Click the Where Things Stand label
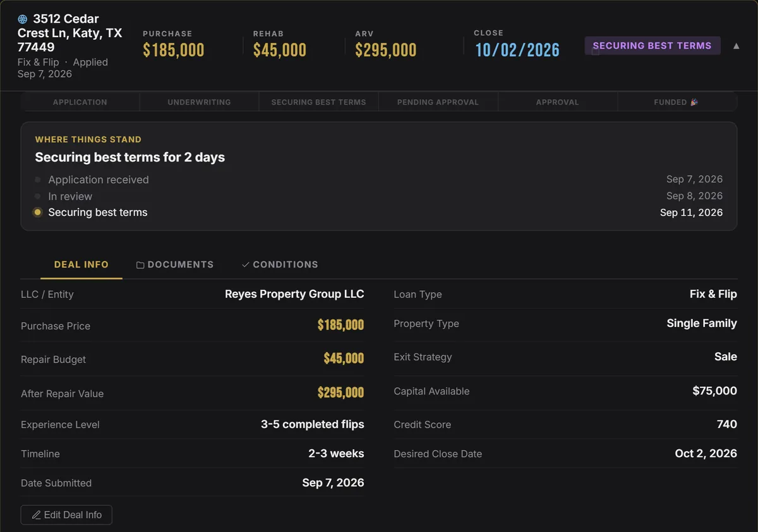This screenshot has width=758, height=532. tap(88, 139)
